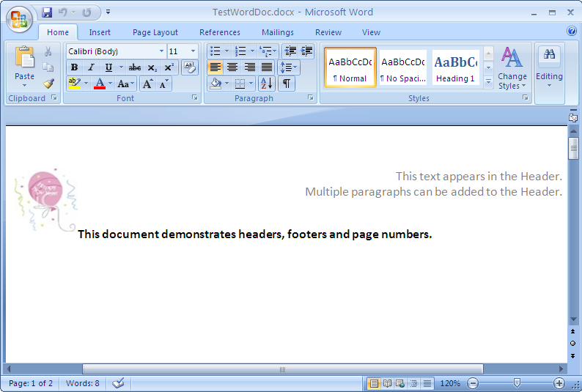Click the Save icon in Quick Access
The image size is (582, 392).
point(47,12)
